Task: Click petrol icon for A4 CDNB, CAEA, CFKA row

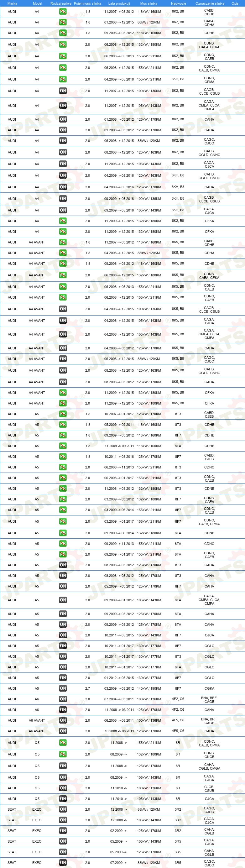Action: pos(63,44)
